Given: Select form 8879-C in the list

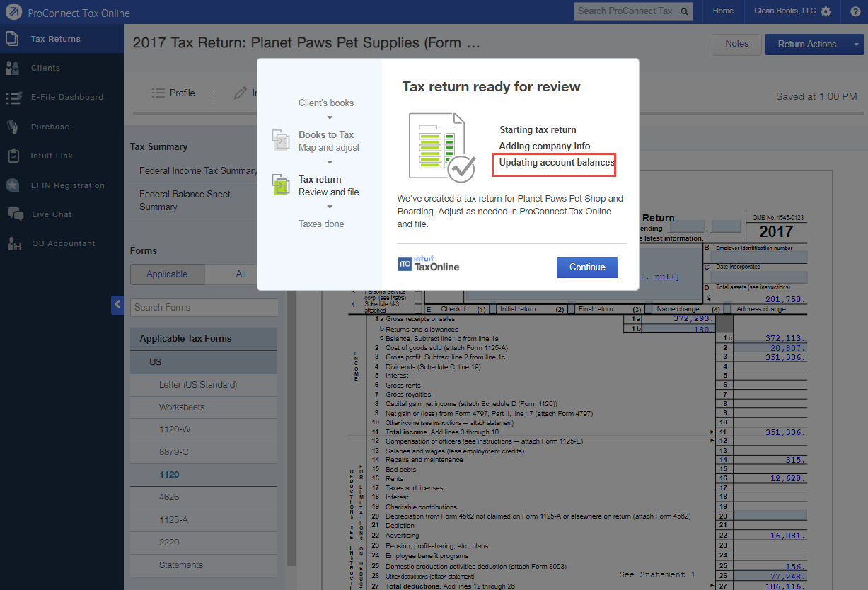Looking at the screenshot, I should tap(204, 452).
